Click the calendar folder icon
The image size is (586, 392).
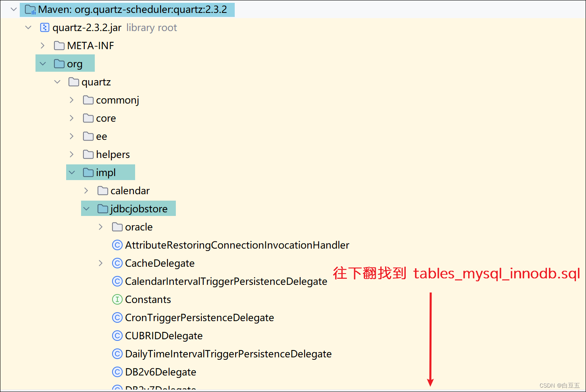click(103, 191)
